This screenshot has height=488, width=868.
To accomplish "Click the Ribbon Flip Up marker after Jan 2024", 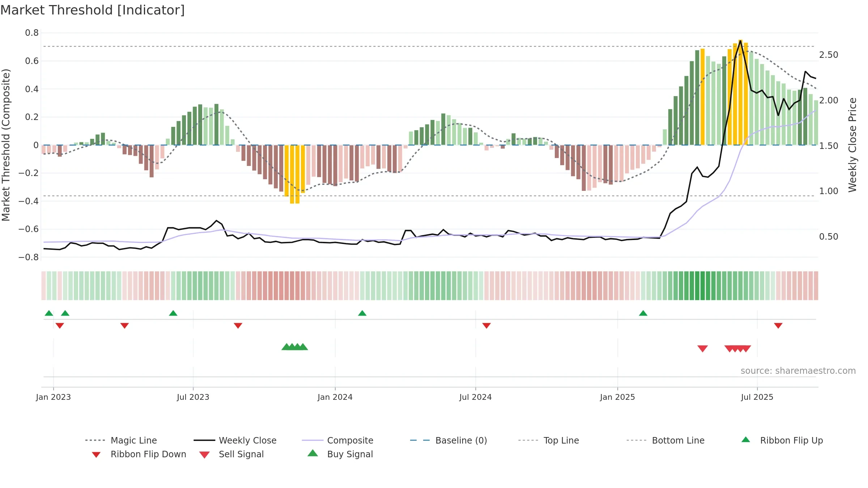I will (x=362, y=313).
